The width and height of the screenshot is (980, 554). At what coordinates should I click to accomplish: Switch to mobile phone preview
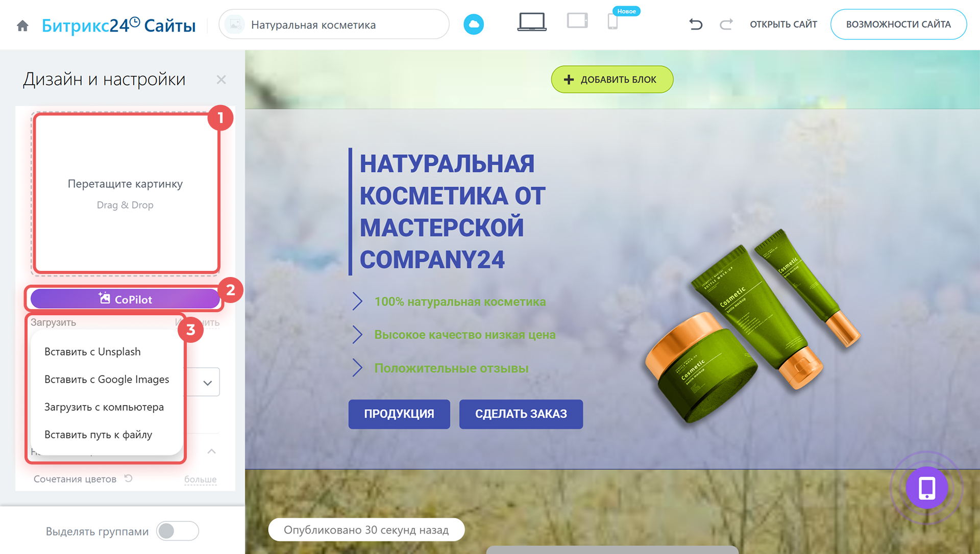pos(612,22)
